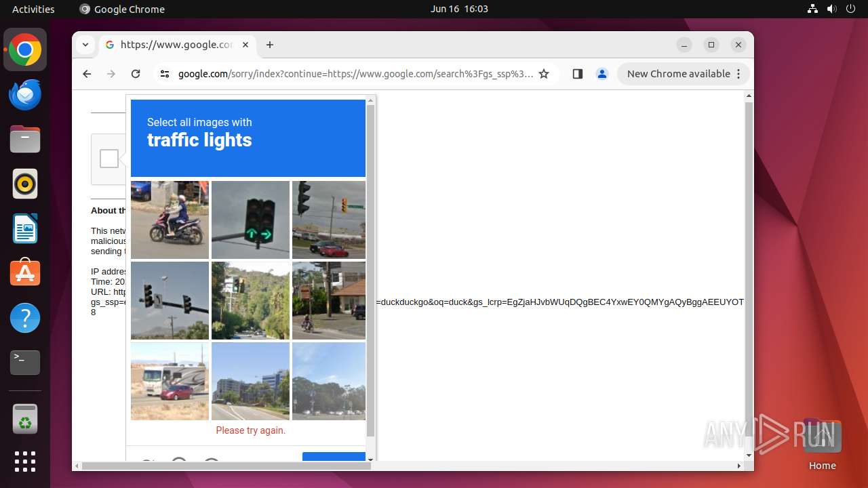
Task: Open the power menu in top bar
Action: point(851,9)
